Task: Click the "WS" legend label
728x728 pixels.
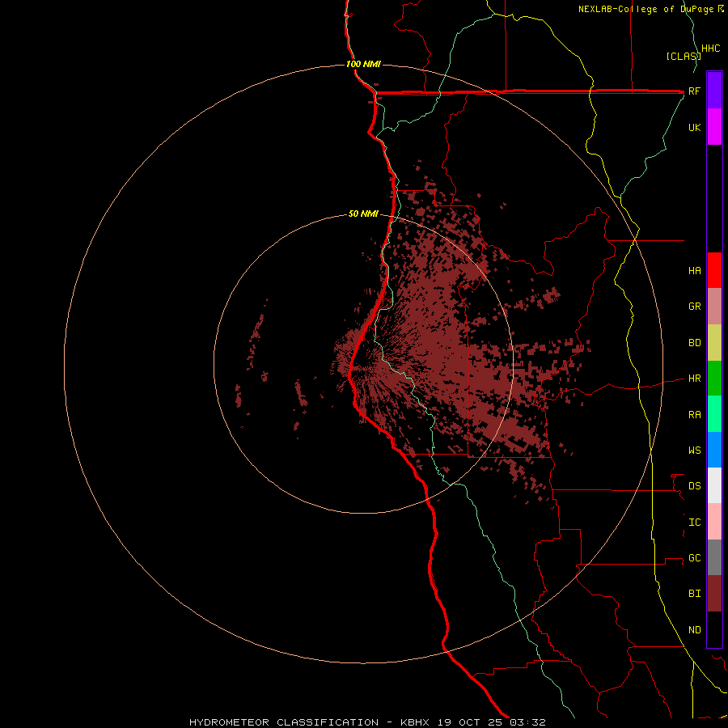Action: tap(694, 450)
